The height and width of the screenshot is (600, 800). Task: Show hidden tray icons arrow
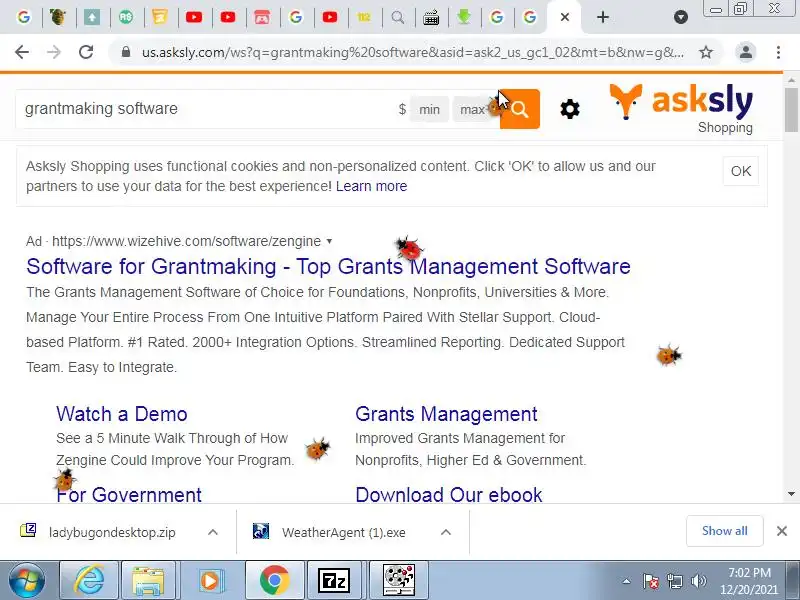(x=626, y=581)
